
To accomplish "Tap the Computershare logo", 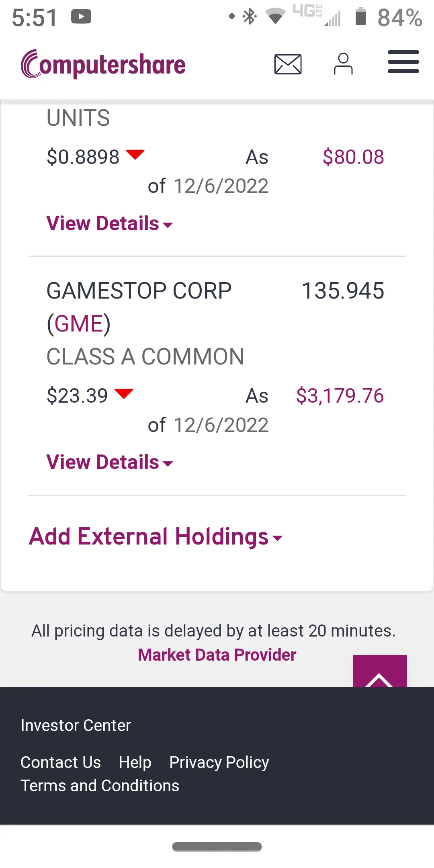I will (103, 64).
